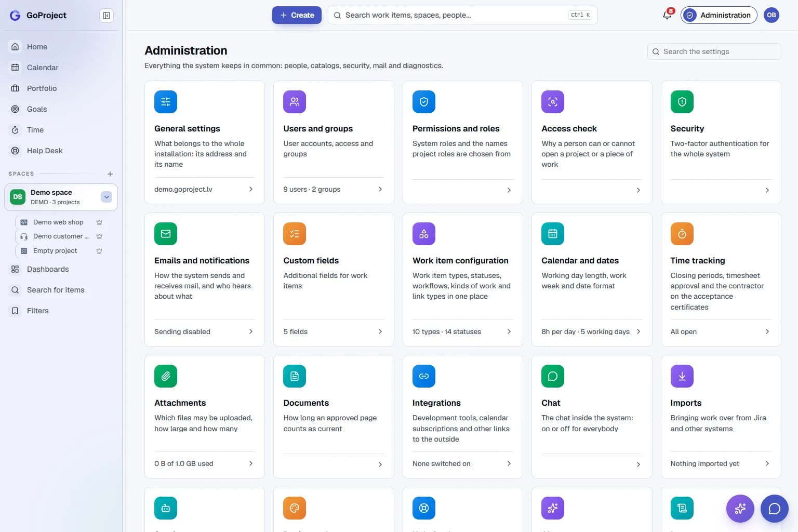Viewport: 798px width, 532px height.
Task: Click the Calendar and dates icon
Action: click(x=553, y=234)
